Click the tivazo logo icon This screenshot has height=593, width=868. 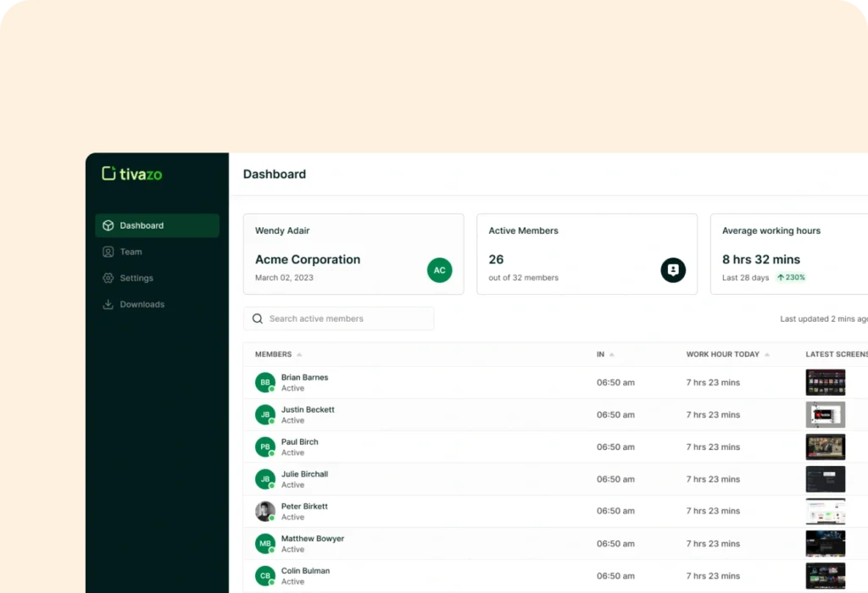click(108, 174)
